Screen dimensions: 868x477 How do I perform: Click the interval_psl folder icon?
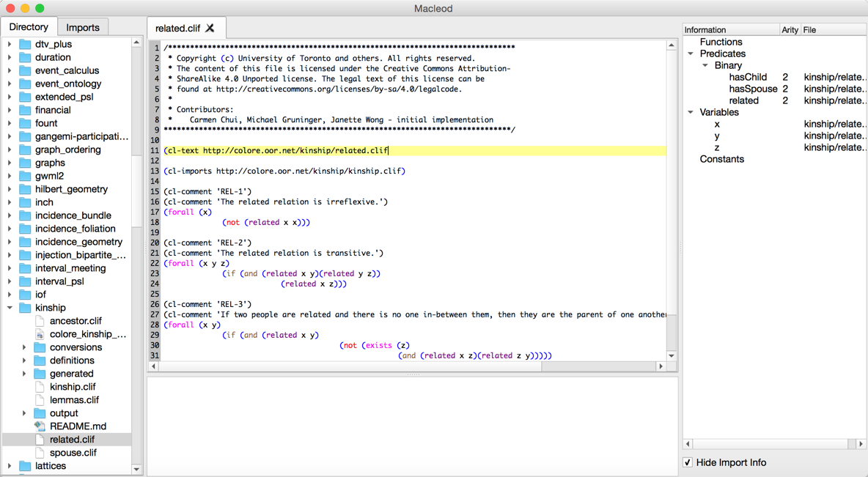pyautogui.click(x=25, y=281)
